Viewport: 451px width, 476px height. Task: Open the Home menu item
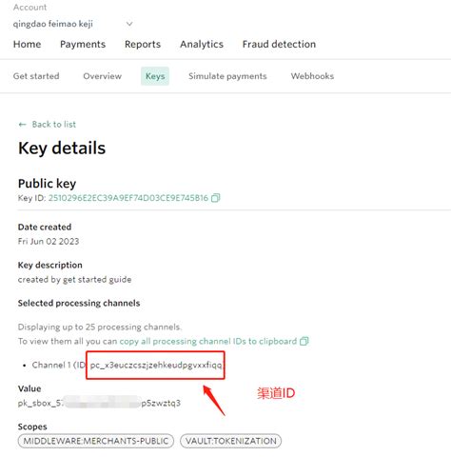(28, 44)
